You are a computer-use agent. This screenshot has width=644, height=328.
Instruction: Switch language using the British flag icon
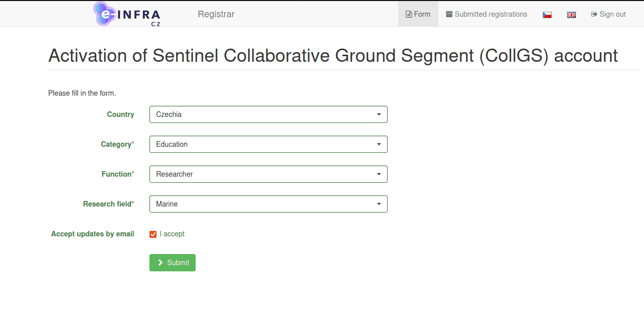pyautogui.click(x=571, y=15)
